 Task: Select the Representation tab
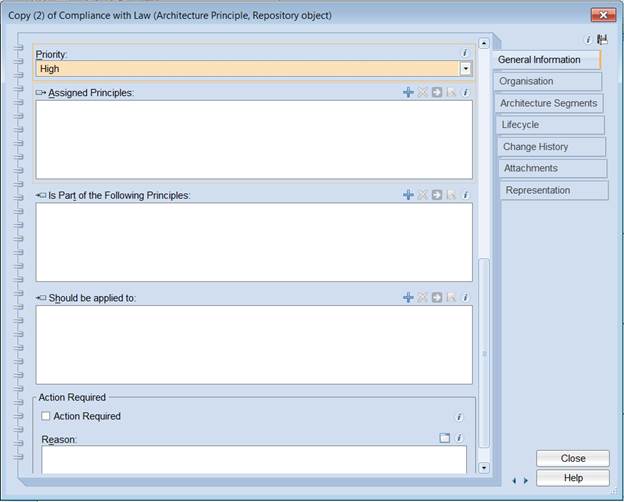pyautogui.click(x=555, y=190)
